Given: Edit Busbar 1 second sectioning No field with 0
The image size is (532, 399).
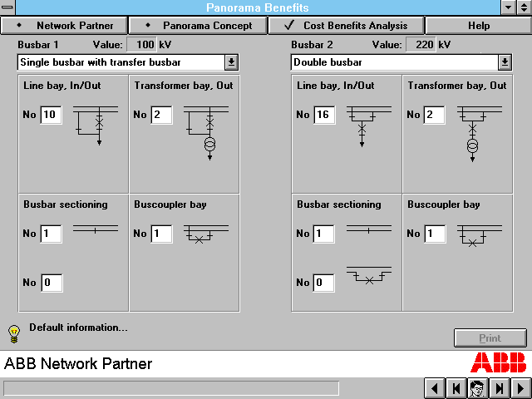Looking at the screenshot, I should 52,283.
